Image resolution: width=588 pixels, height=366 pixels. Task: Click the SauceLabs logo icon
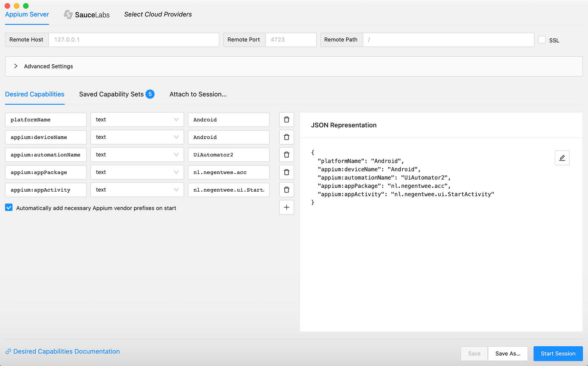click(68, 15)
